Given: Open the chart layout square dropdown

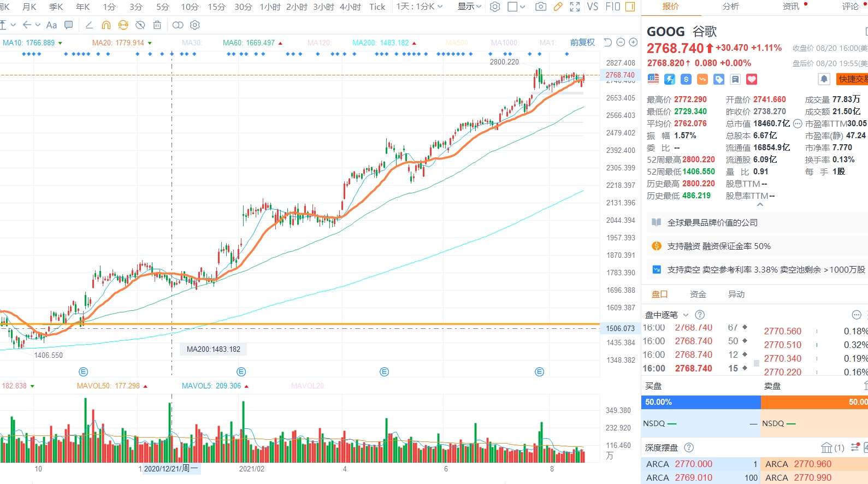Looking at the screenshot, I should tap(516, 7).
